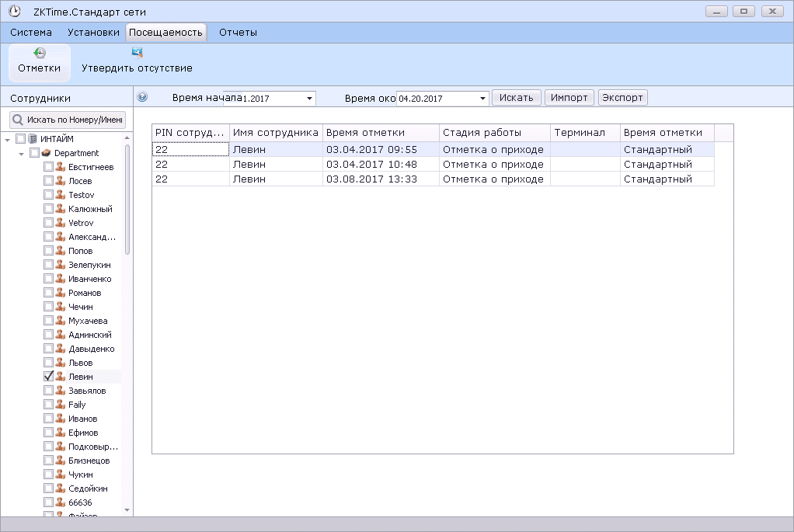794x532 pixels.
Task: Open the Отчеты menu
Action: tap(238, 33)
